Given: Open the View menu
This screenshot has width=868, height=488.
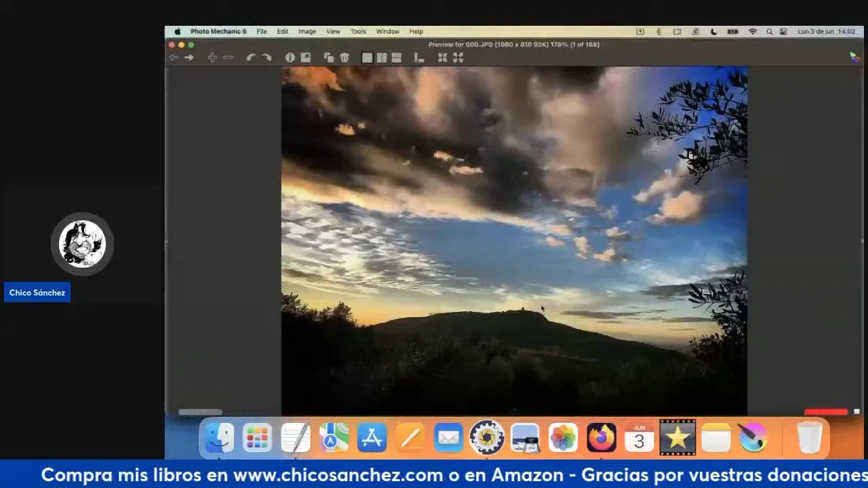Looking at the screenshot, I should pos(333,31).
